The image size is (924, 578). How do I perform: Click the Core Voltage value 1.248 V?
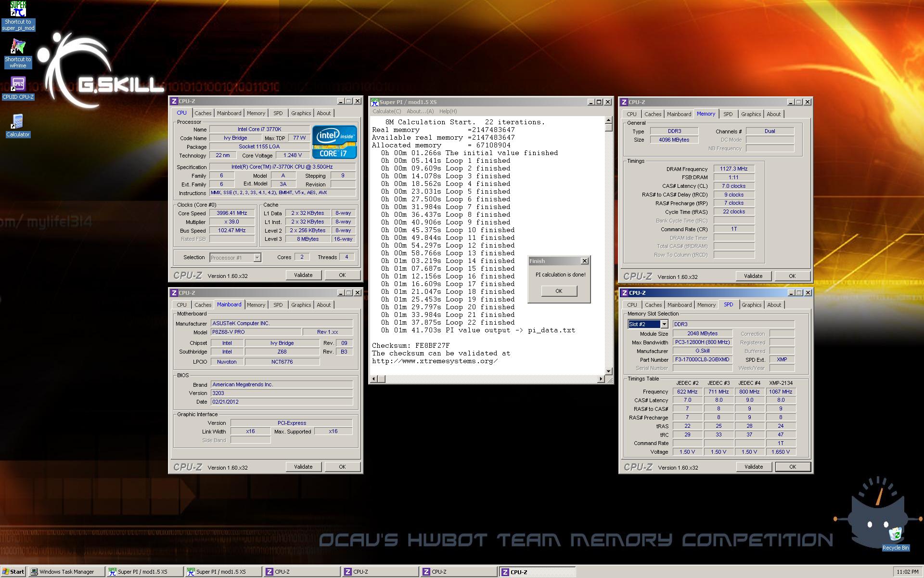point(293,155)
